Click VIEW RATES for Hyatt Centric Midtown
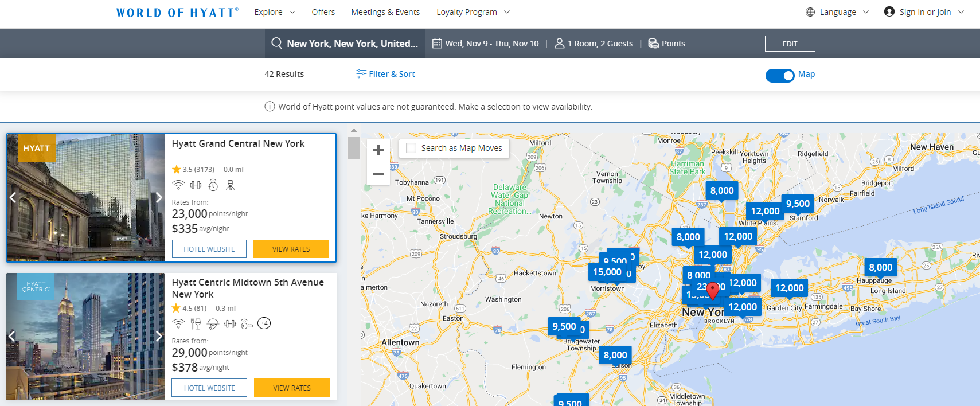The image size is (980, 406). pyautogui.click(x=292, y=388)
